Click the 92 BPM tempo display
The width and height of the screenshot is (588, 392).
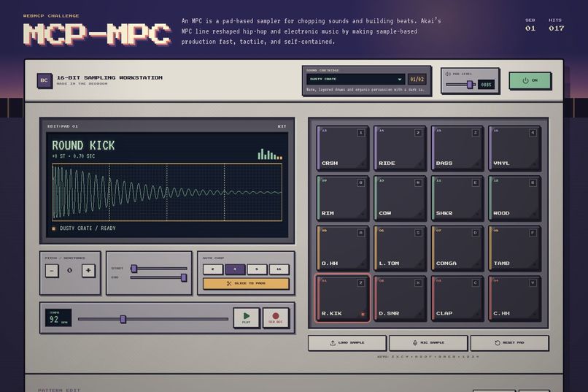58,318
